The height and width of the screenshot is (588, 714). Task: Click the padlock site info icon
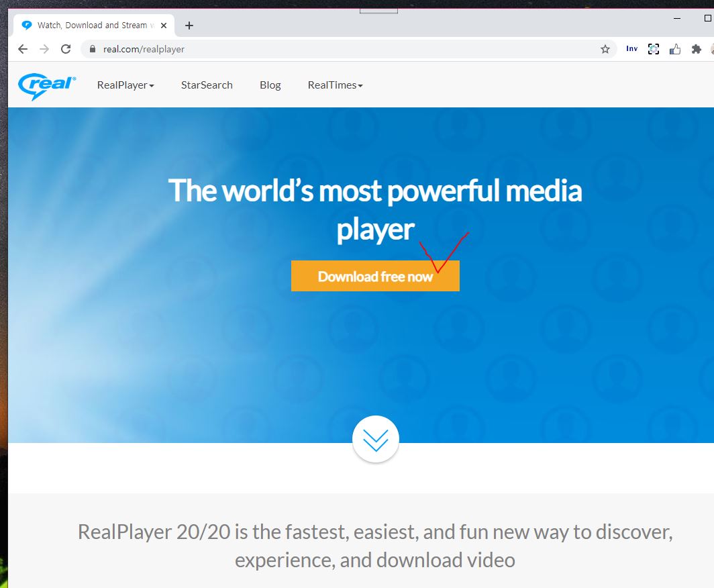point(93,49)
